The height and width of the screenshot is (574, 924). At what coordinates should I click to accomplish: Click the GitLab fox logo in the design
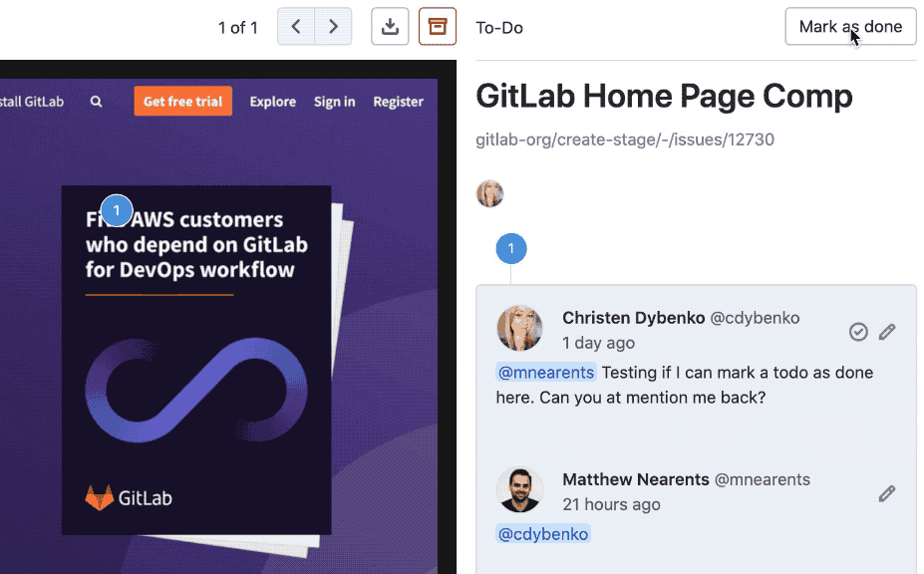tap(99, 497)
